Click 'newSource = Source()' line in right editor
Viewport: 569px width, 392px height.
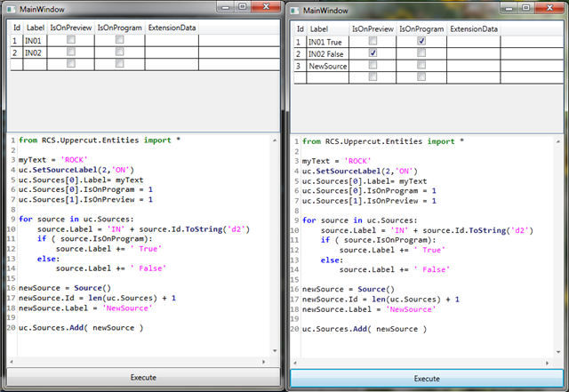coord(348,289)
